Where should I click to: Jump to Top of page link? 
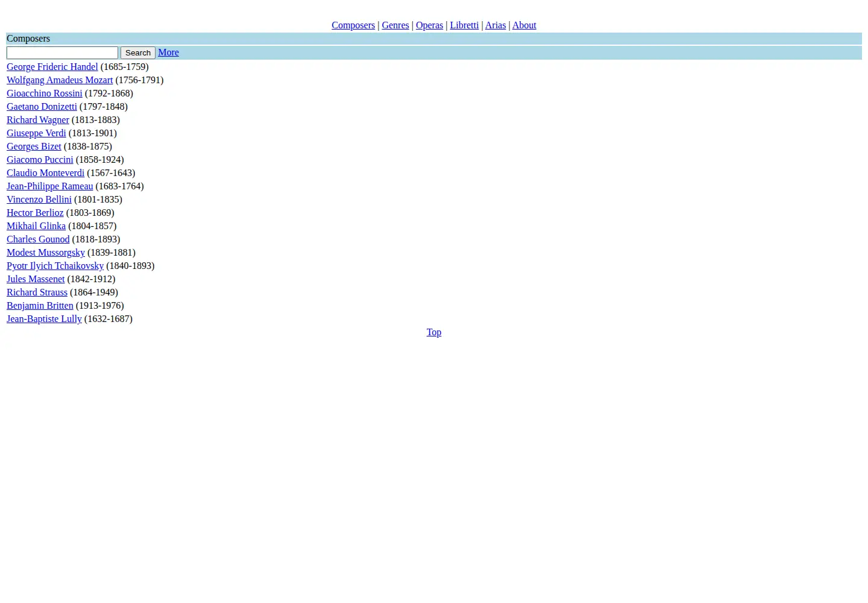click(434, 332)
